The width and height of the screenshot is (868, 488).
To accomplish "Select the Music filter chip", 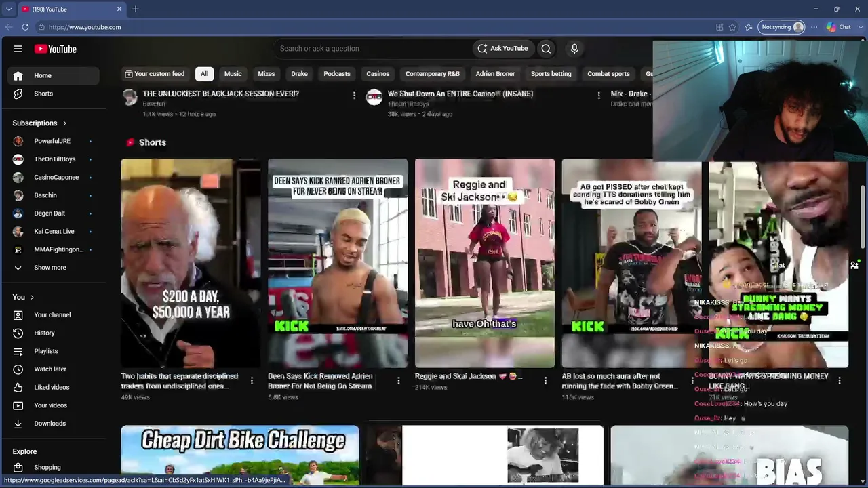I will pyautogui.click(x=233, y=74).
